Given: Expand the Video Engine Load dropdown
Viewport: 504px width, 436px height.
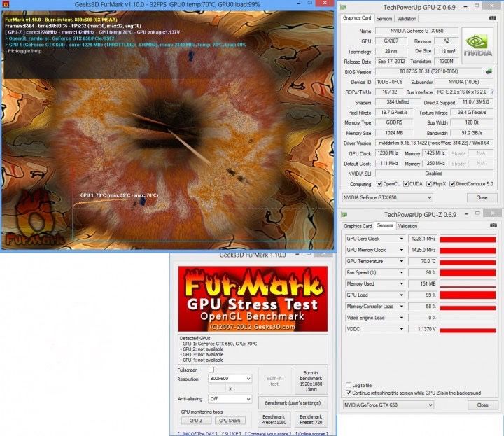Looking at the screenshot, I should tap(402, 318).
